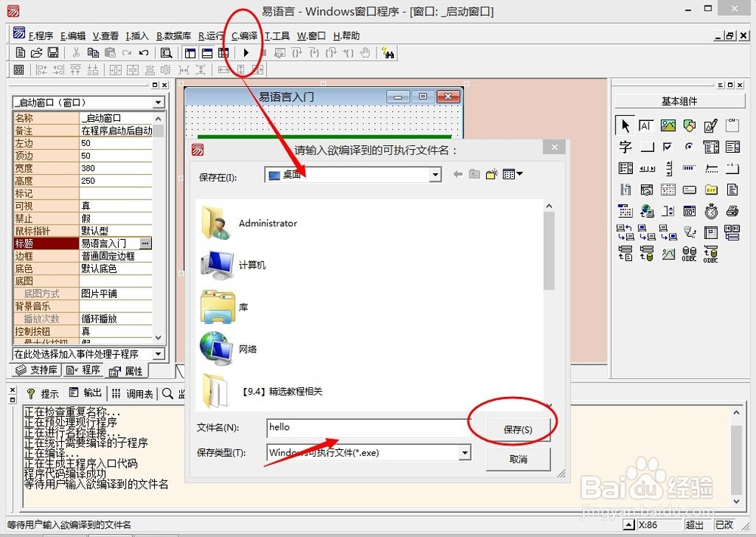Select the 计算机 item in file list
Viewport: 756px width, 537px height.
point(233,265)
